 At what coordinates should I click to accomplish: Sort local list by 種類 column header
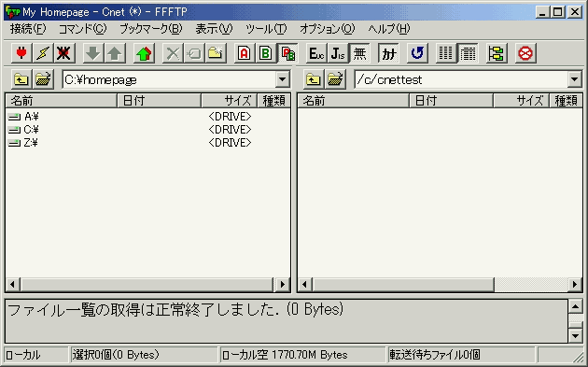[x=273, y=101]
